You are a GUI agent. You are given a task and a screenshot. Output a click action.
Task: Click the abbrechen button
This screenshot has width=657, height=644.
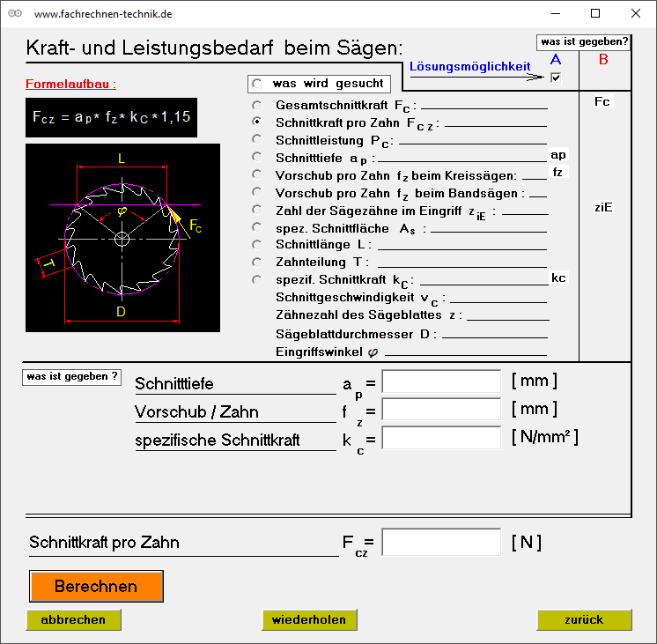pyautogui.click(x=73, y=619)
